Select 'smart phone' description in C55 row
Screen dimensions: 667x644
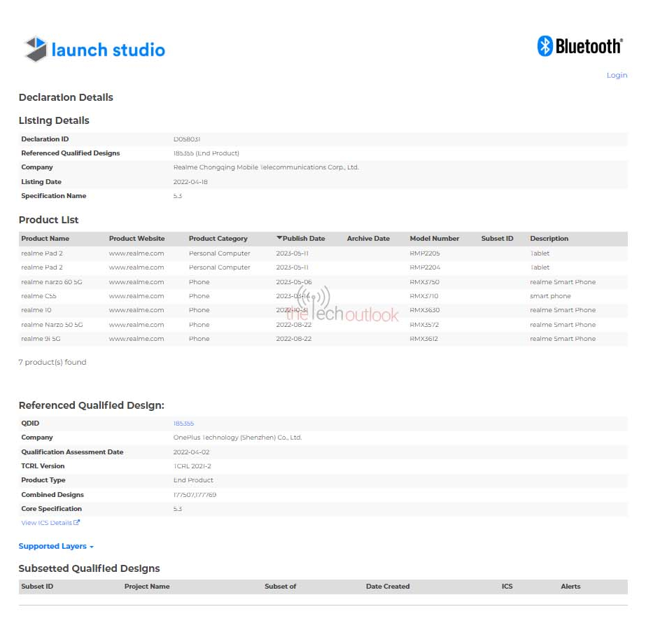[550, 296]
